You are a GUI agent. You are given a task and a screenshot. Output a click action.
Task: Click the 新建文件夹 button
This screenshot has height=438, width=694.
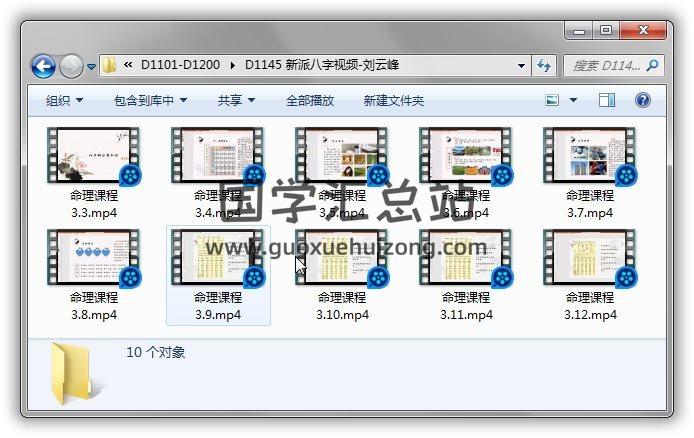pos(393,100)
